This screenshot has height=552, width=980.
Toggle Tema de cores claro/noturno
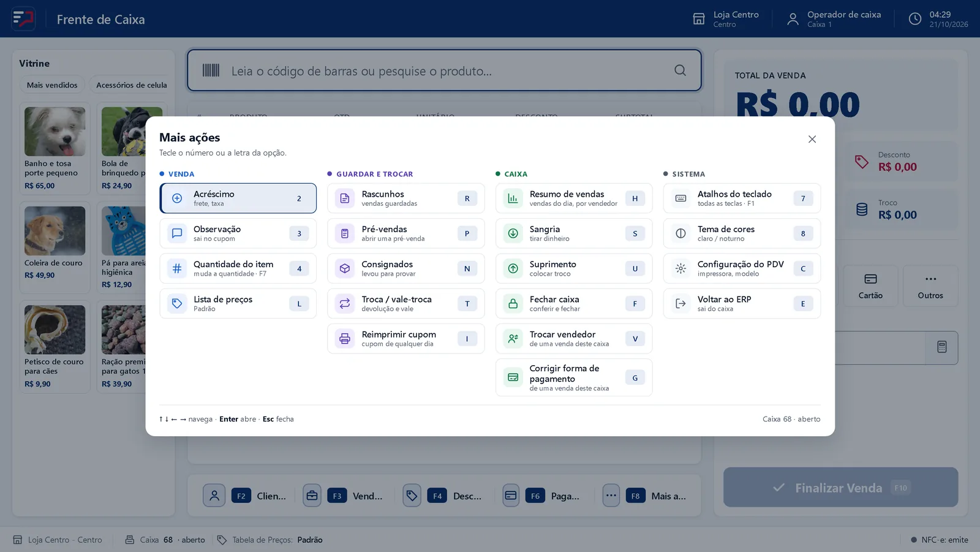tap(742, 233)
